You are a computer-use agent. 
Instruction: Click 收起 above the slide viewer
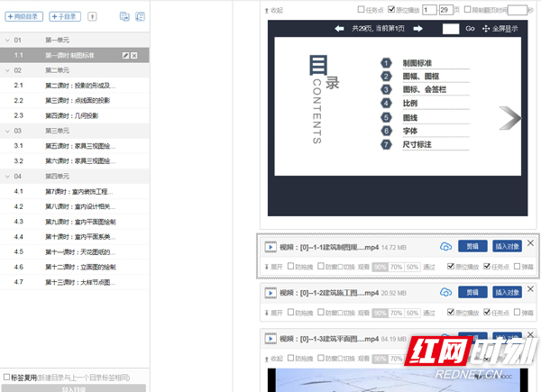point(273,10)
